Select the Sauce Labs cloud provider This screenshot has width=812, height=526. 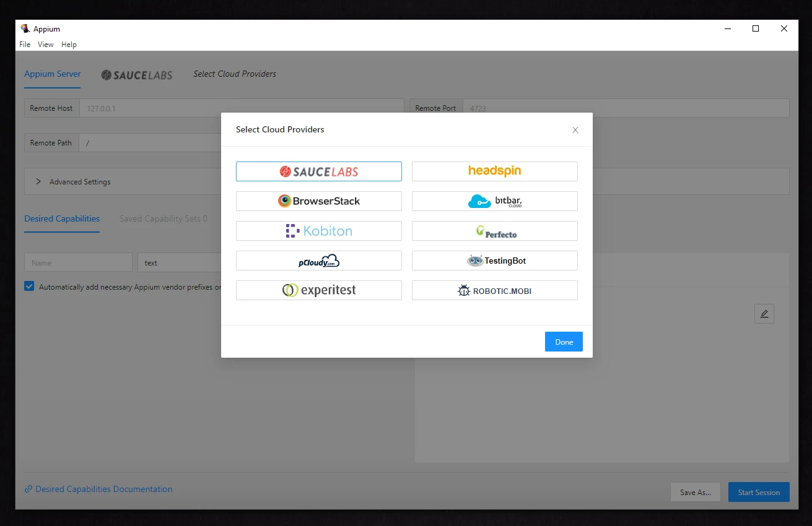pos(318,171)
